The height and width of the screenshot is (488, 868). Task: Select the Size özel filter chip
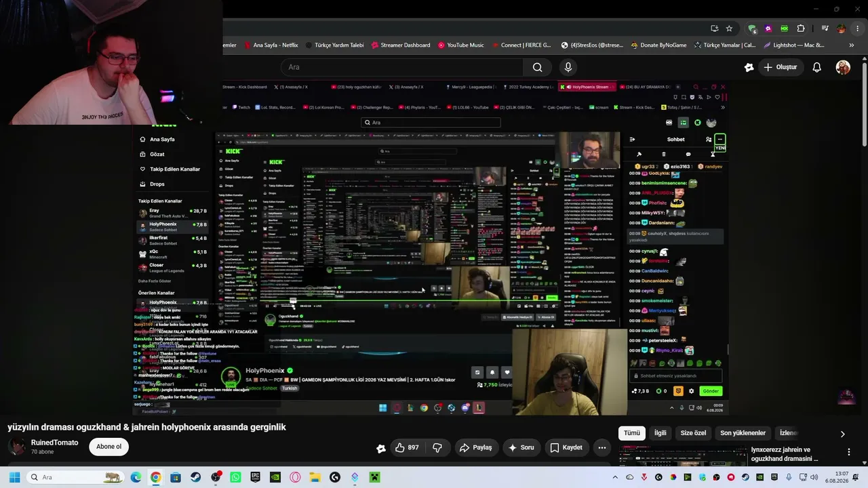[693, 433]
